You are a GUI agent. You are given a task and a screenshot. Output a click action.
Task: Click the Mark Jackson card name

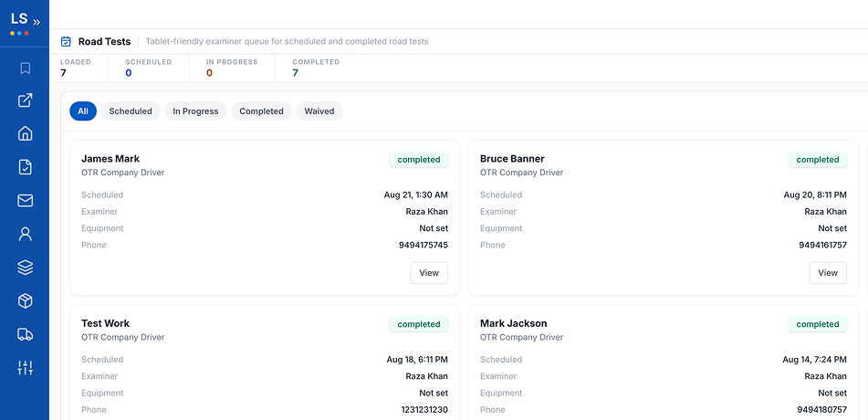point(513,323)
